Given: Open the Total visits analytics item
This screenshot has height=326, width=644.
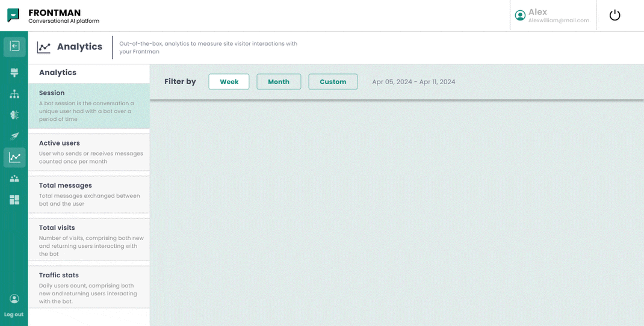Looking at the screenshot, I should pos(88,240).
